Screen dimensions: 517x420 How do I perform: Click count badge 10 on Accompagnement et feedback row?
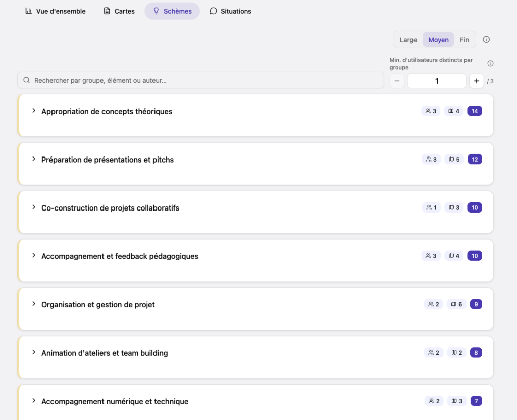[475, 256]
